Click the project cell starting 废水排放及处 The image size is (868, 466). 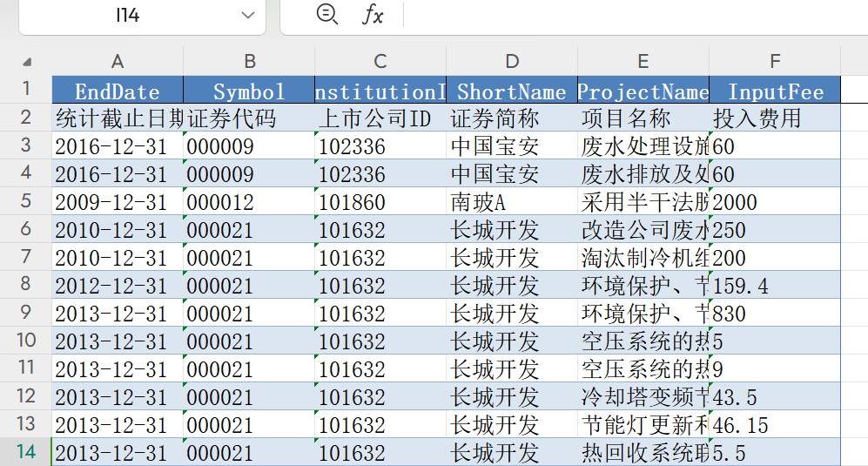coord(643,173)
